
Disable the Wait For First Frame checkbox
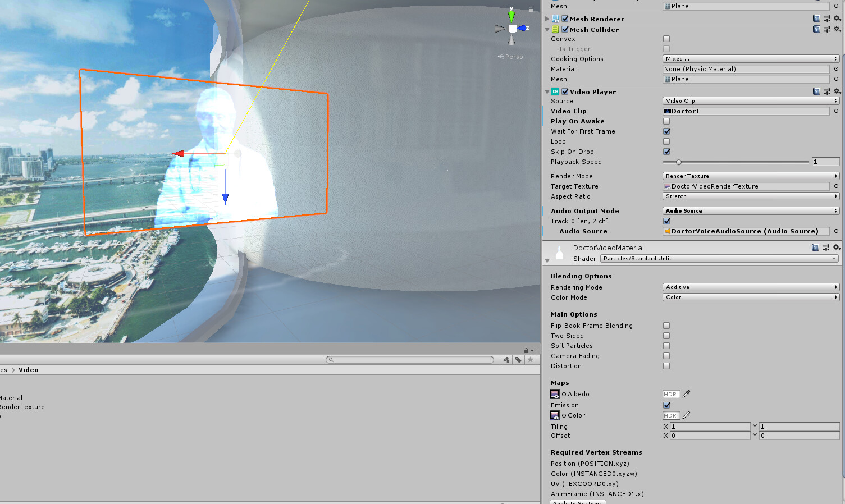[x=666, y=131]
